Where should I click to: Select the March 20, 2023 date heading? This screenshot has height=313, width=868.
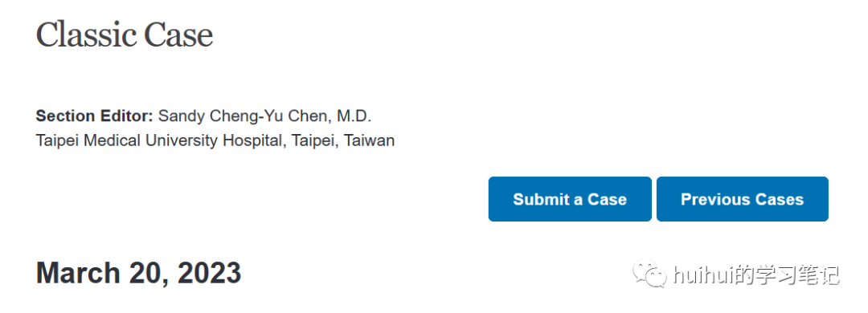(x=138, y=273)
